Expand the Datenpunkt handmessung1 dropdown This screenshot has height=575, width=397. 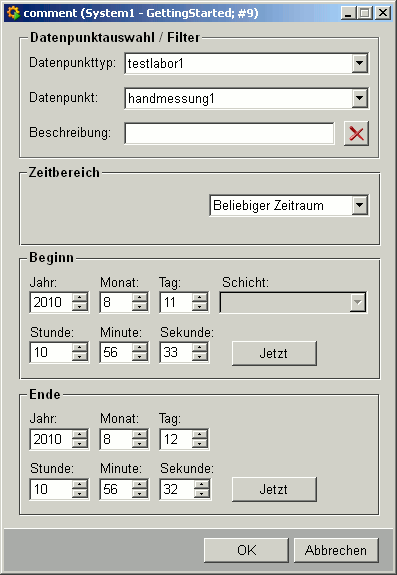pos(360,98)
